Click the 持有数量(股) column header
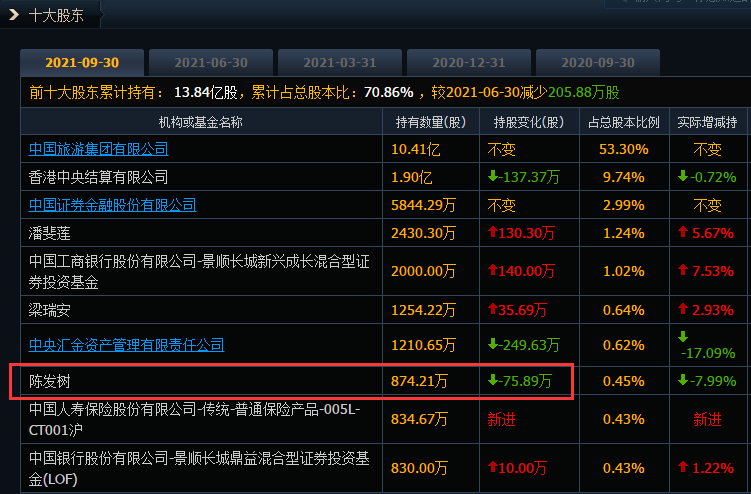The height and width of the screenshot is (494, 751). click(x=431, y=123)
